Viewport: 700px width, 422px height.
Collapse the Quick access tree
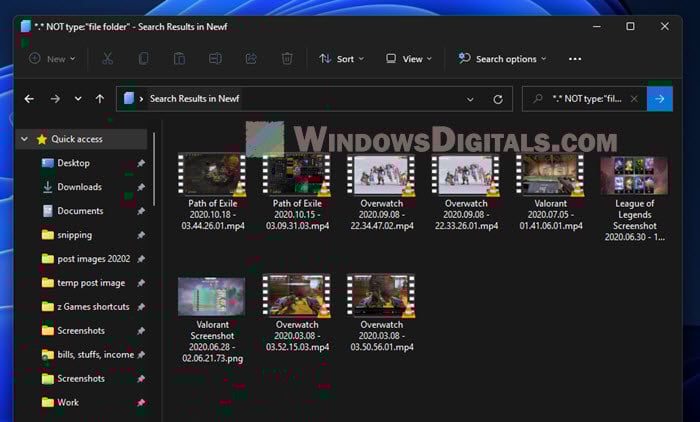24,139
